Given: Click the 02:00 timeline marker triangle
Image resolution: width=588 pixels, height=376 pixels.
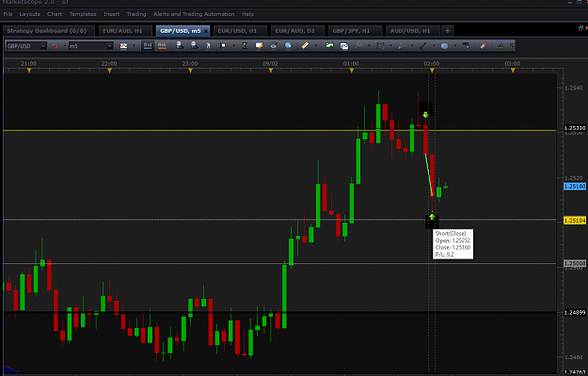Looking at the screenshot, I should 432,70.
